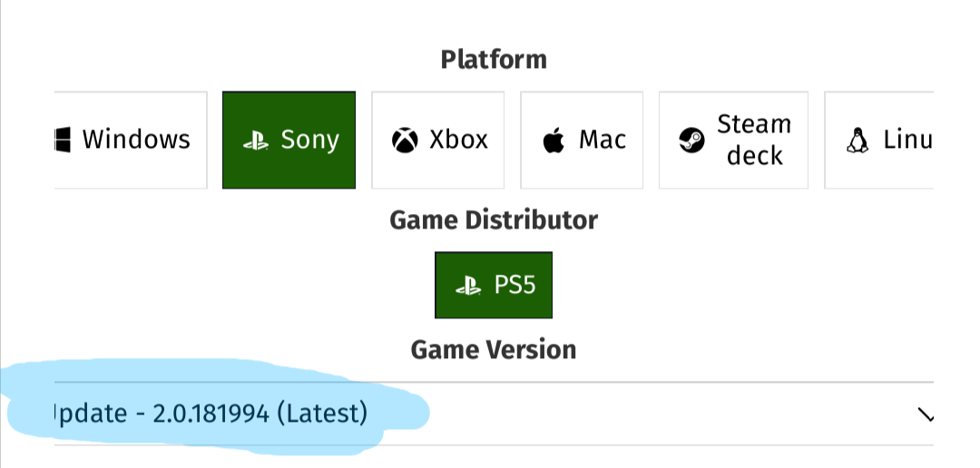Click the Xbox logo icon
This screenshot has width=980, height=468.
[x=405, y=141]
